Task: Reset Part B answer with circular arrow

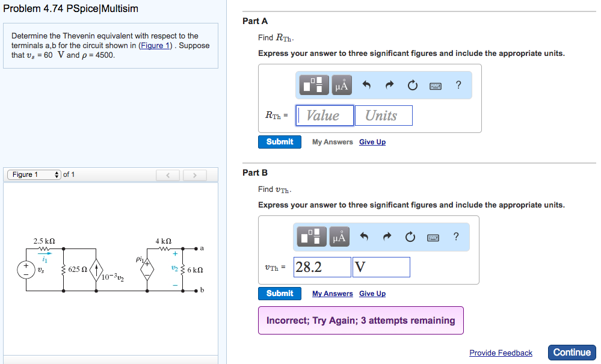Action: point(410,237)
